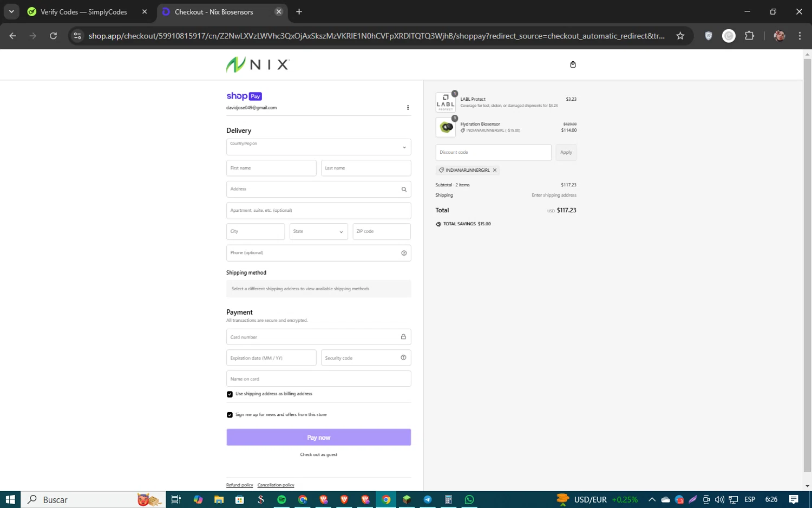Open the Cancellation policy link
812x508 pixels.
[x=276, y=485]
